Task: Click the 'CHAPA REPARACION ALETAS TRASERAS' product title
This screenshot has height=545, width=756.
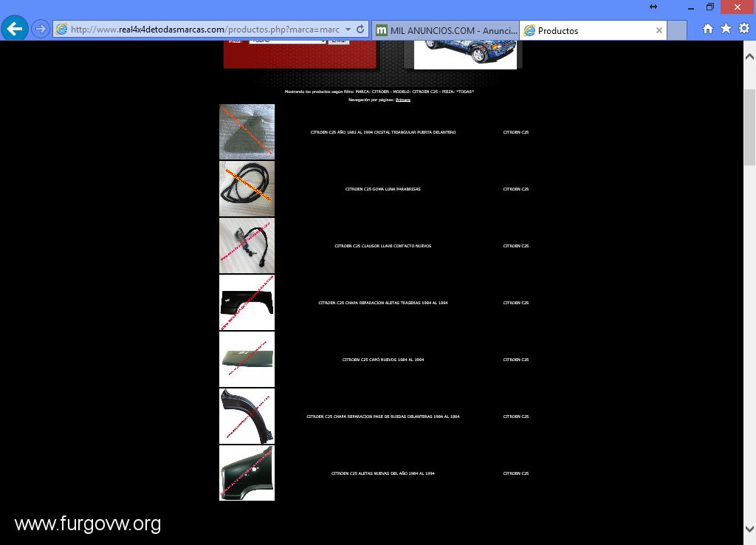Action: (383, 303)
